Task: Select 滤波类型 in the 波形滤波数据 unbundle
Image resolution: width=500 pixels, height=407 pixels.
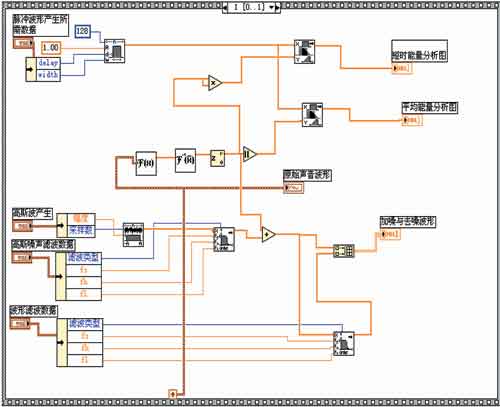Action: pos(85,324)
